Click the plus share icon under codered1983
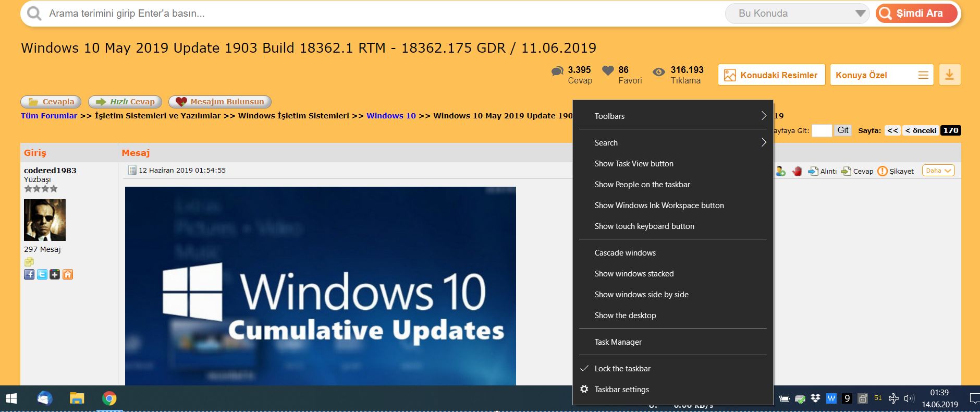The image size is (980, 412). tap(55, 274)
